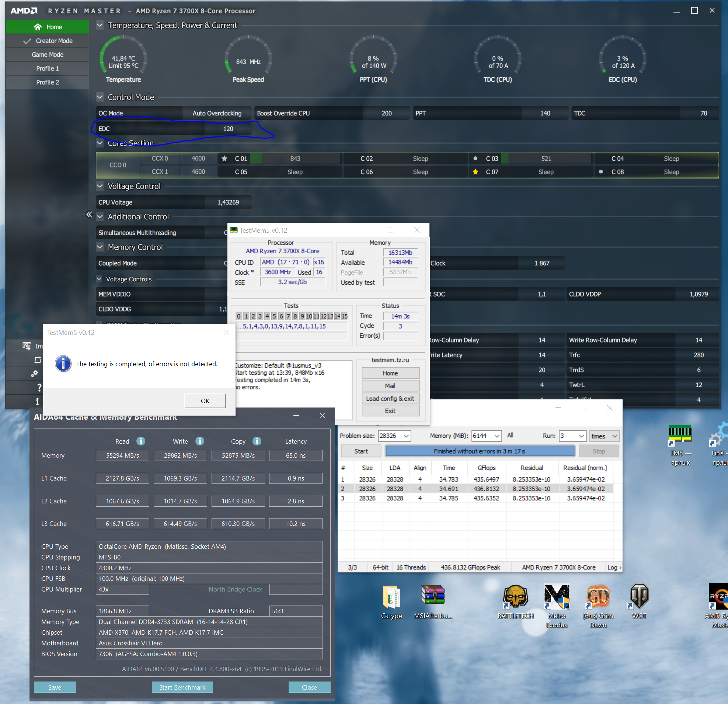
Task: Collapse the Ryzen Master sidebar with double-chevron
Action: pyautogui.click(x=89, y=214)
